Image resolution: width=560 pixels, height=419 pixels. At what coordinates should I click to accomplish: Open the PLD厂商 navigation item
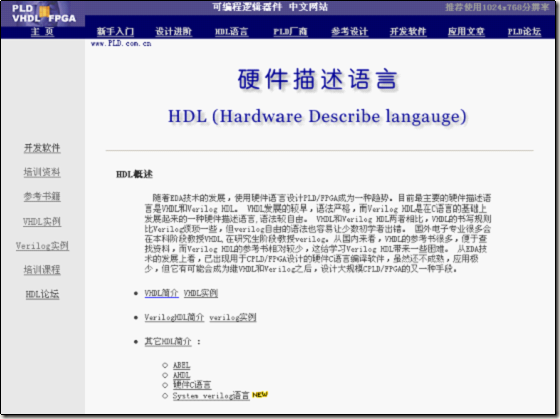pyautogui.click(x=290, y=31)
